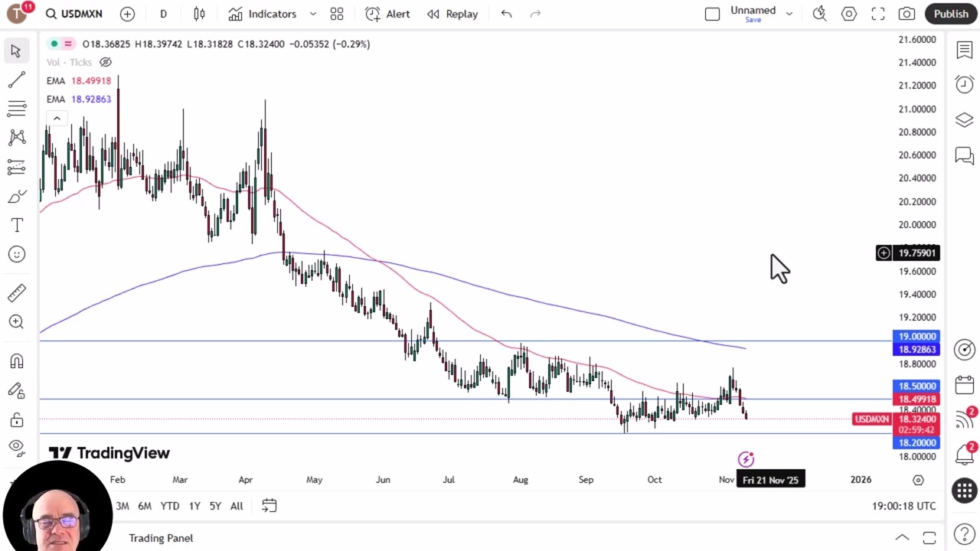Set chart range to 5Y
The height and width of the screenshot is (551, 980).
coord(215,506)
